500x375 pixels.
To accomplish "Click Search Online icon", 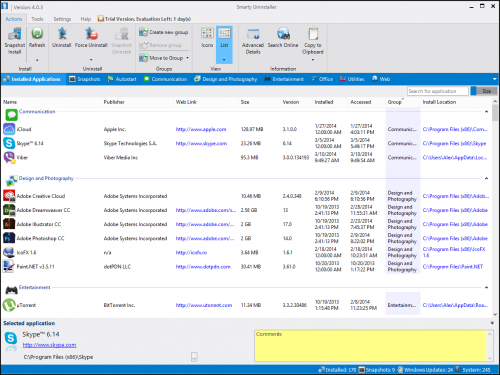I will coord(283,34).
